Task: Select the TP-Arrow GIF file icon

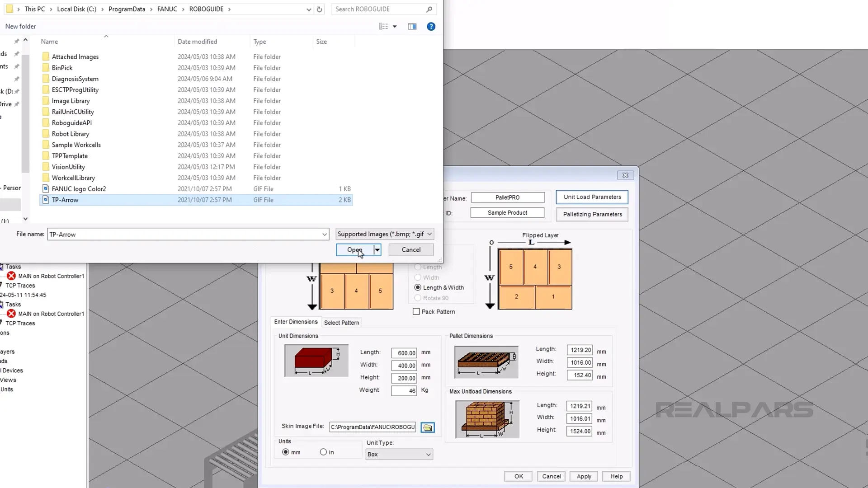Action: [x=46, y=200]
